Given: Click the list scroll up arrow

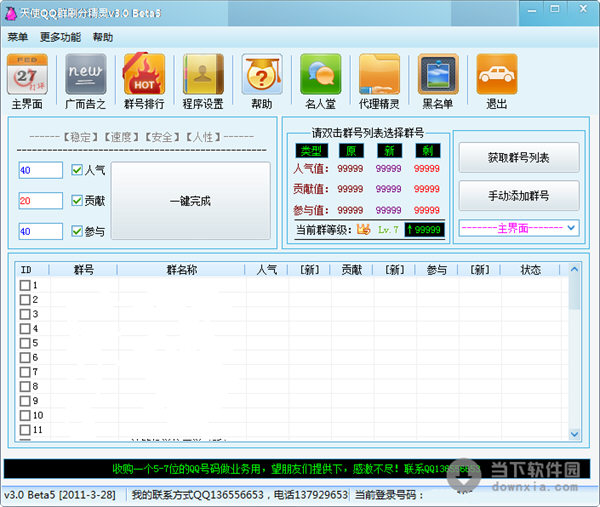Looking at the screenshot, I should (x=574, y=270).
